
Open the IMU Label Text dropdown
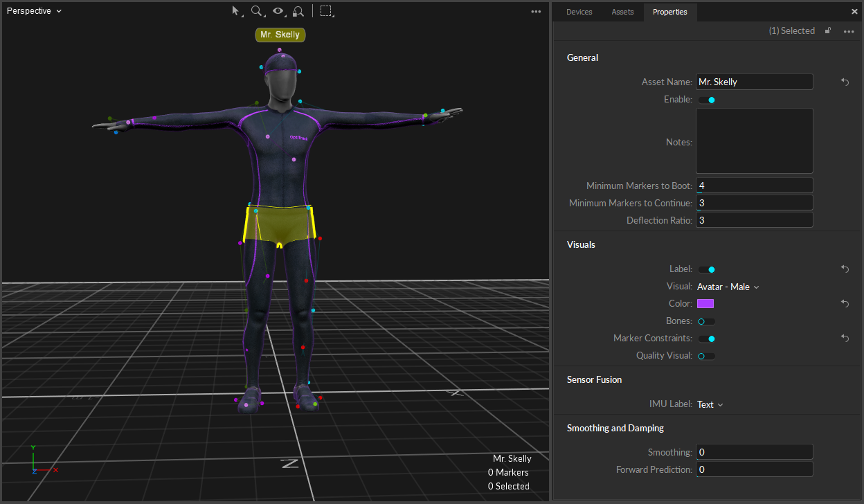[710, 404]
